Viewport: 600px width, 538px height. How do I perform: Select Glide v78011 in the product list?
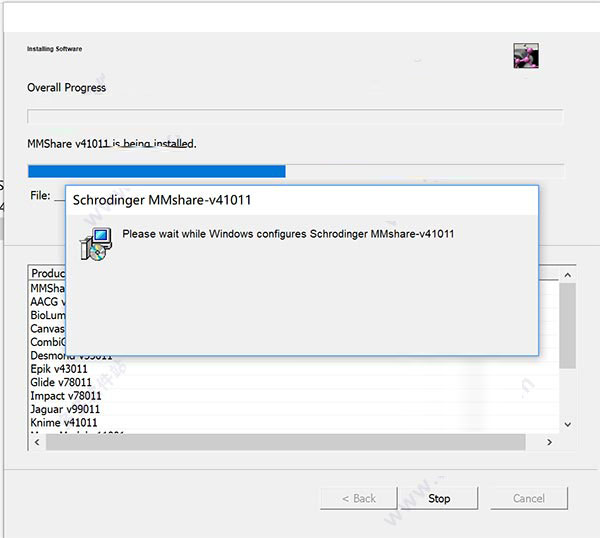tap(61, 382)
